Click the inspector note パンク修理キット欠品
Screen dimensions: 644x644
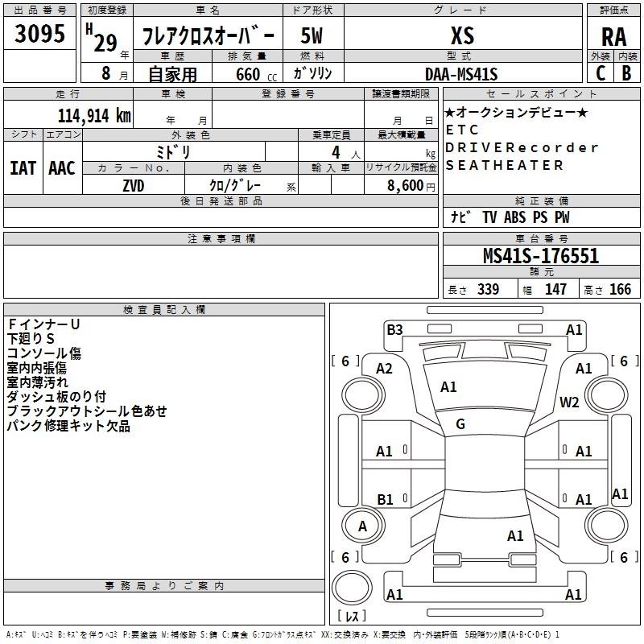(x=68, y=426)
